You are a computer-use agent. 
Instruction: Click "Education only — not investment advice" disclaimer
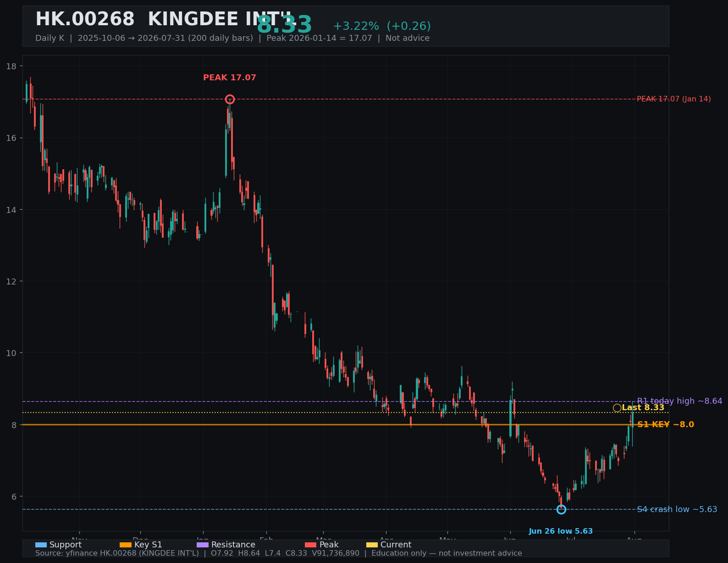point(447,553)
